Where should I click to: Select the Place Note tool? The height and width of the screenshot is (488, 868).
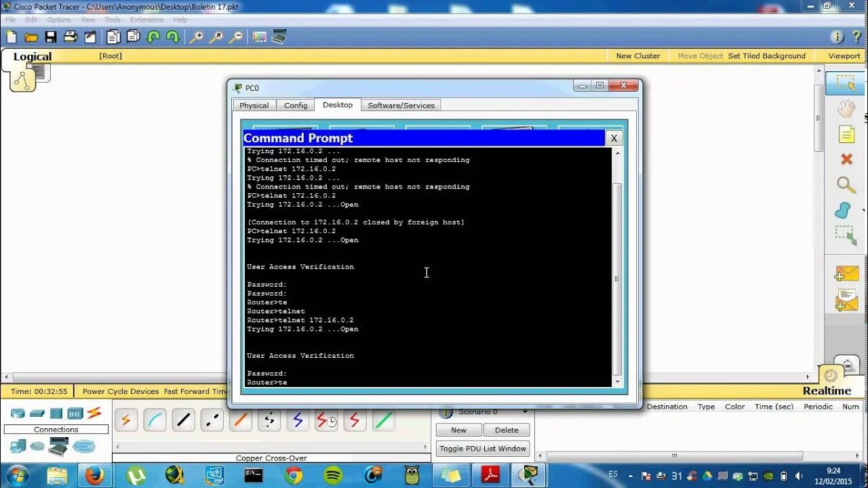(846, 134)
